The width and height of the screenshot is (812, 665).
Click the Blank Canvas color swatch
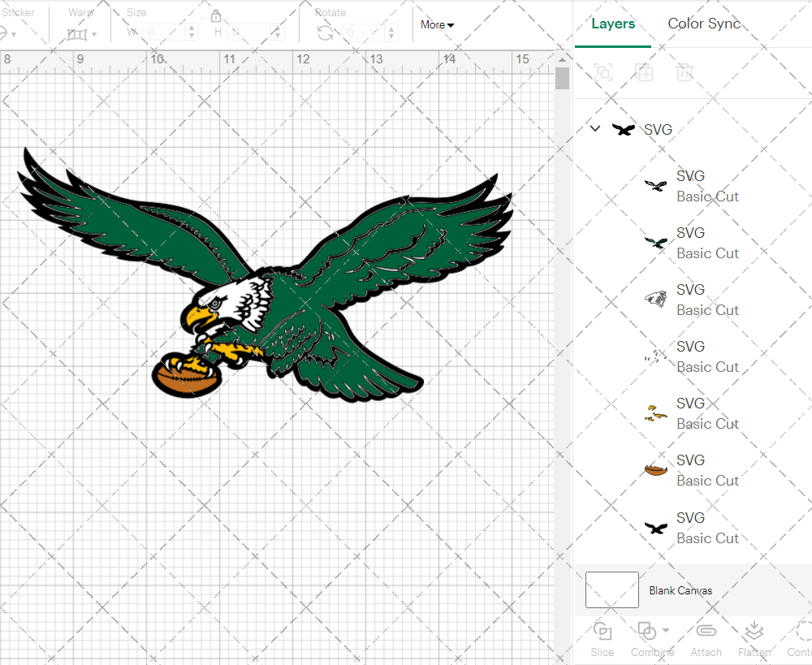612,590
